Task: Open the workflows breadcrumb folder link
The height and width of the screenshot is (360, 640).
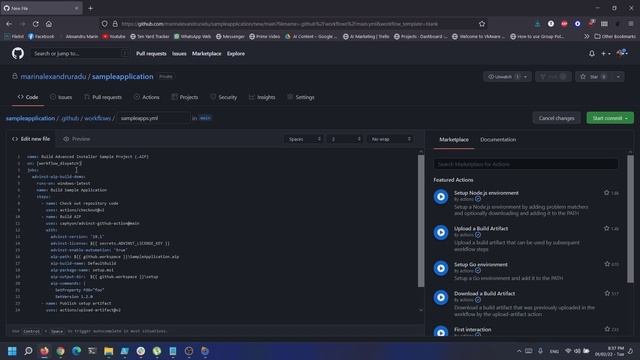Action: (98, 118)
